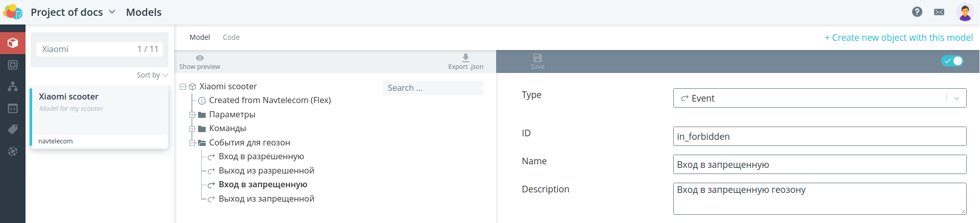Click the open folder icon of События для геозон
Image resolution: width=980 pixels, height=223 pixels.
[x=202, y=143]
